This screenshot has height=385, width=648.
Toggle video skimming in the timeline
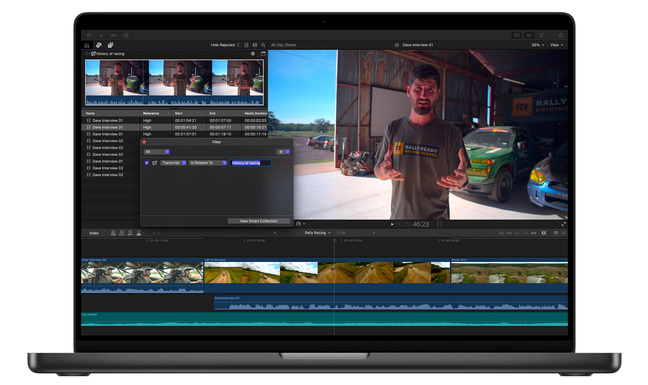[x=509, y=233]
